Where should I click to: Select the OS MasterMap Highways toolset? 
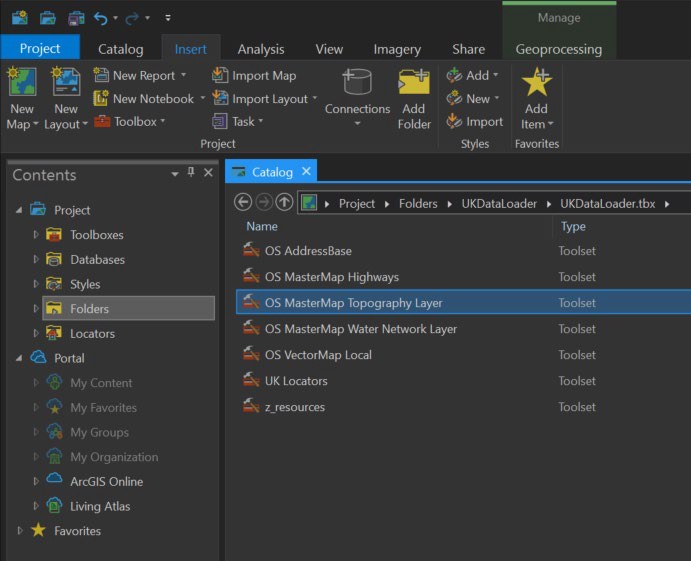point(463,277)
